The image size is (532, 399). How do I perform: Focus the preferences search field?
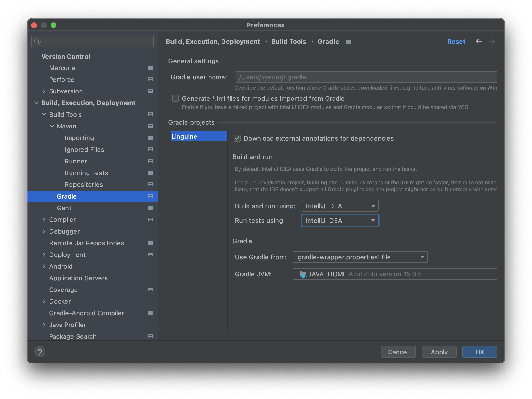point(92,41)
